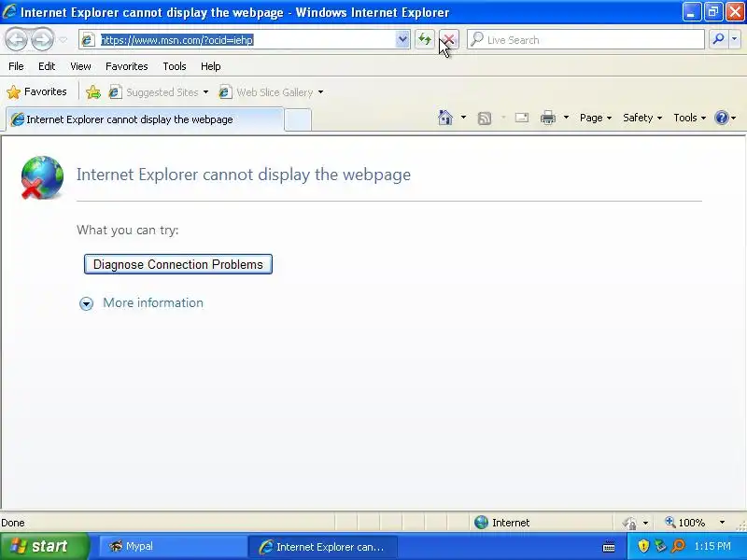Expand the More information arrow
The width and height of the screenshot is (747, 560).
point(86,304)
